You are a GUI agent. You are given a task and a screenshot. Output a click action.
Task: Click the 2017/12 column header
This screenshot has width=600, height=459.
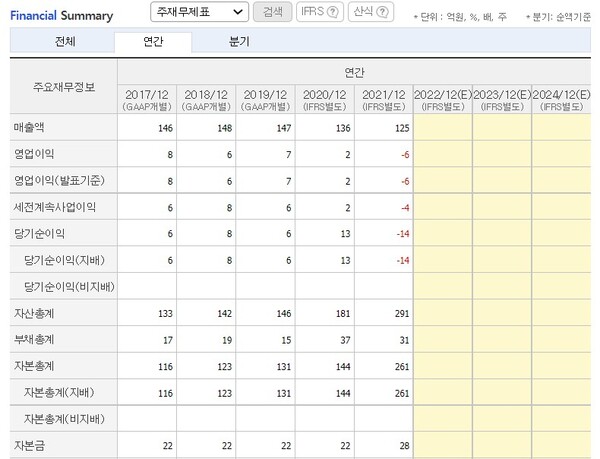[x=146, y=98]
